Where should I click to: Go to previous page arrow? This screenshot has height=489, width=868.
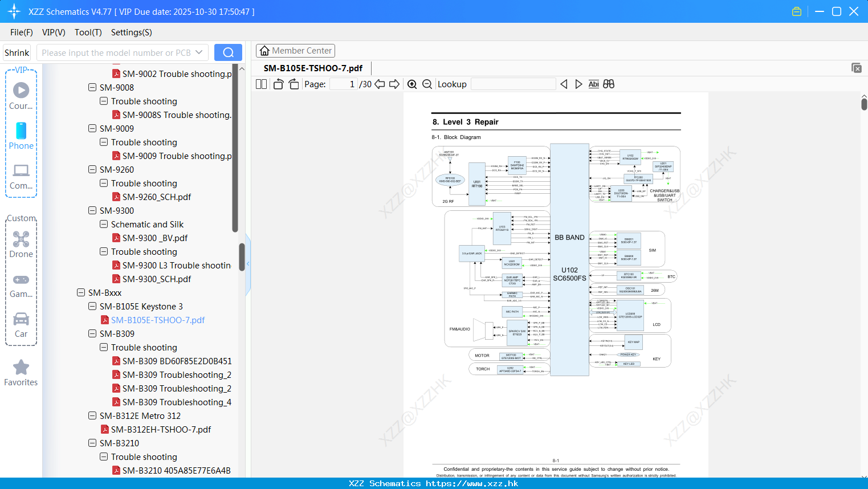(380, 84)
